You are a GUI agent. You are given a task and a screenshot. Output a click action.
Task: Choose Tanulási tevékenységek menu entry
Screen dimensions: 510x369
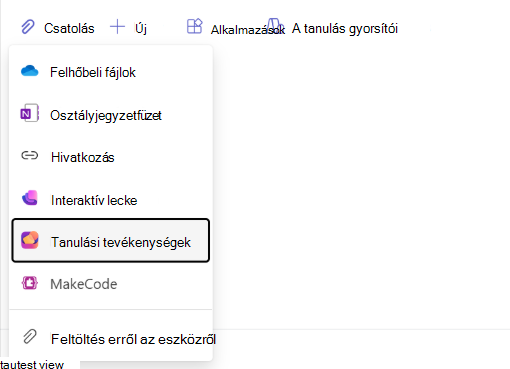click(111, 240)
